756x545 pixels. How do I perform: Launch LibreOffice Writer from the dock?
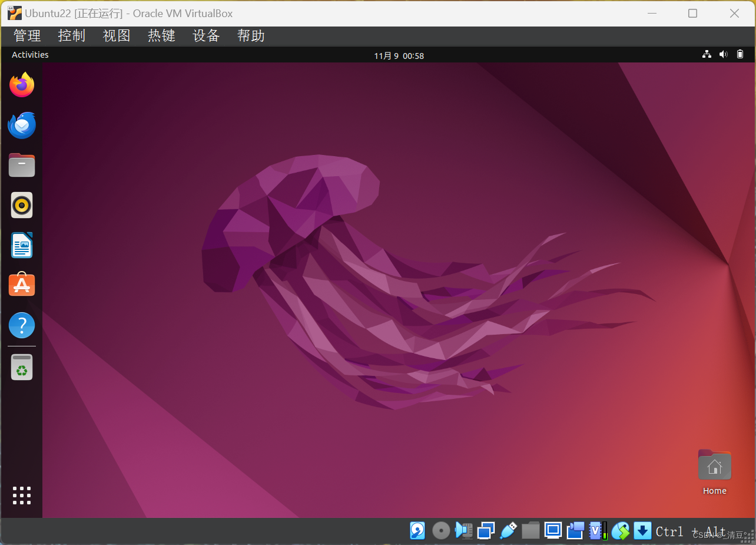(x=22, y=245)
